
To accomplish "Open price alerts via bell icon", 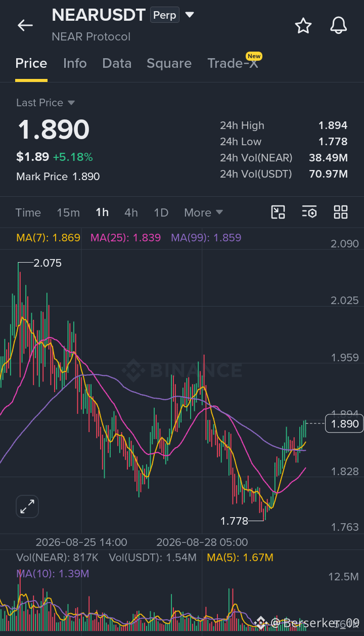I will pyautogui.click(x=339, y=25).
